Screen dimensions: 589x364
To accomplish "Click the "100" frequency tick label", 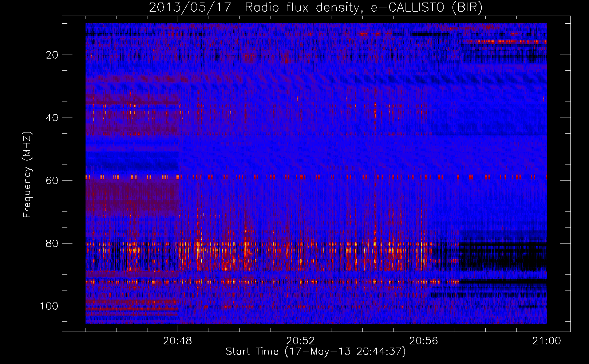I will [49, 306].
